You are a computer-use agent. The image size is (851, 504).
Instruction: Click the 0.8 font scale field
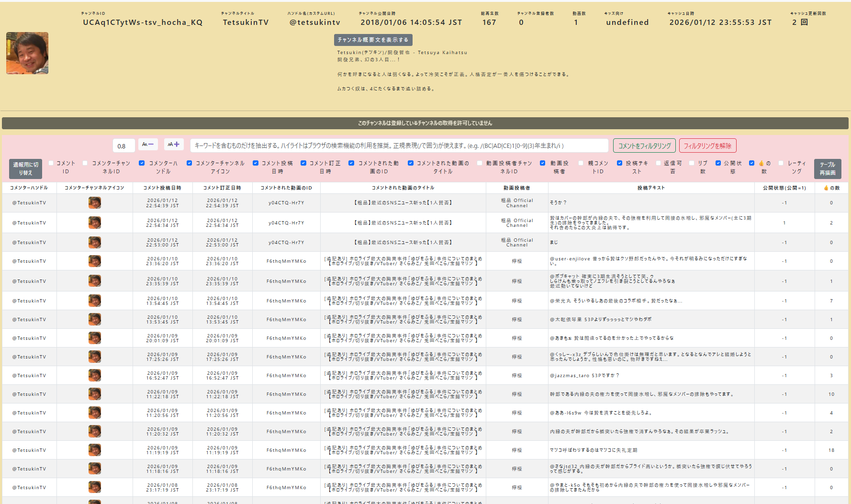123,146
